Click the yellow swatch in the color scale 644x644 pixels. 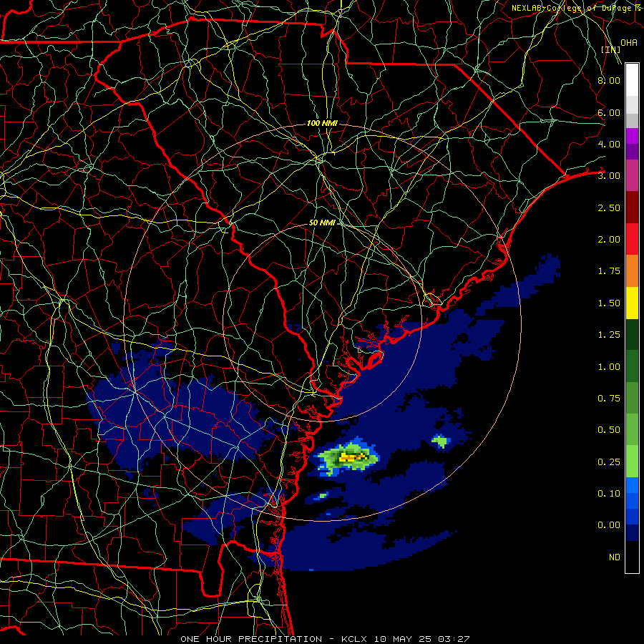pyautogui.click(x=632, y=303)
